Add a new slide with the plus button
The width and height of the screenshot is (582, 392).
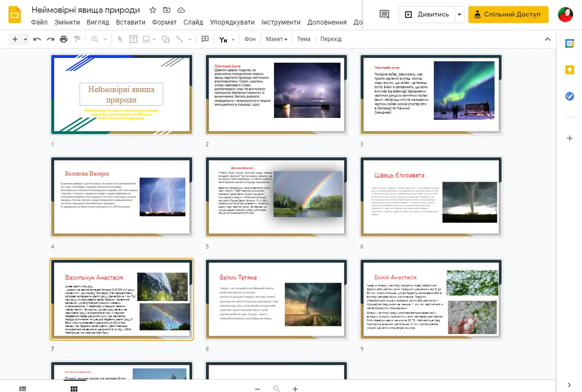point(15,39)
